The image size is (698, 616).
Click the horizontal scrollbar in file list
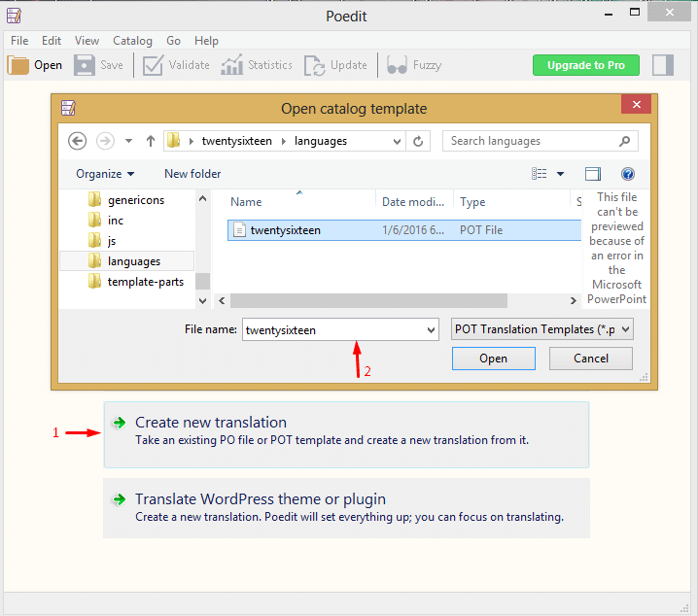368,300
